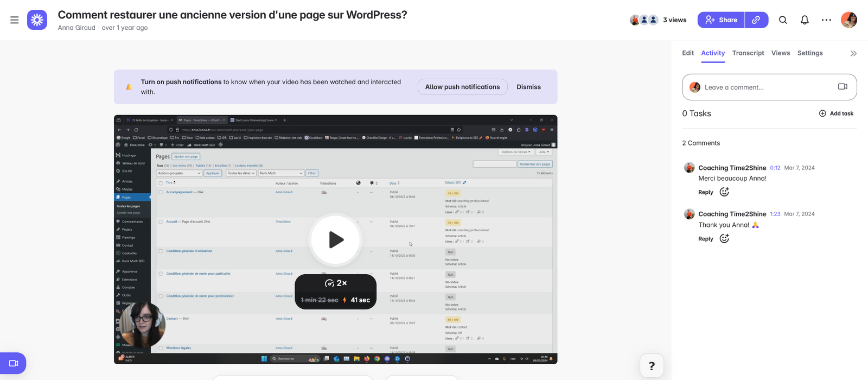Collapse the sidebar with the double chevron

(853, 53)
